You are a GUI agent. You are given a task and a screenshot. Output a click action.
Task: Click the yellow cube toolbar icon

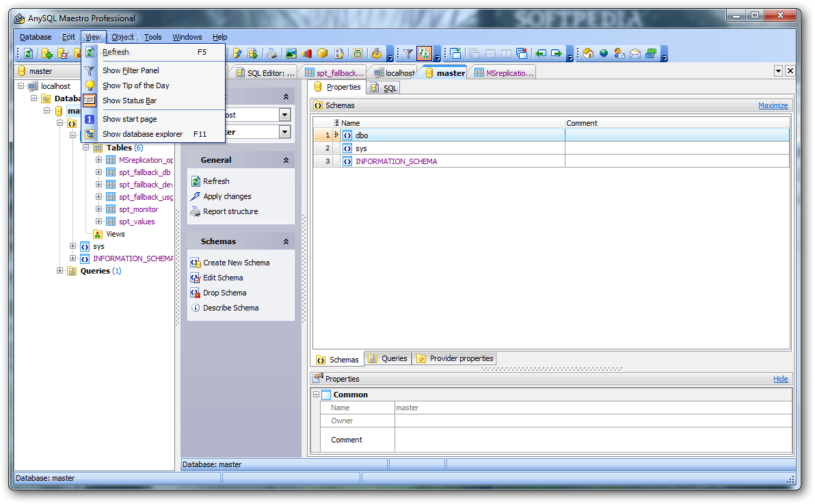click(x=323, y=53)
